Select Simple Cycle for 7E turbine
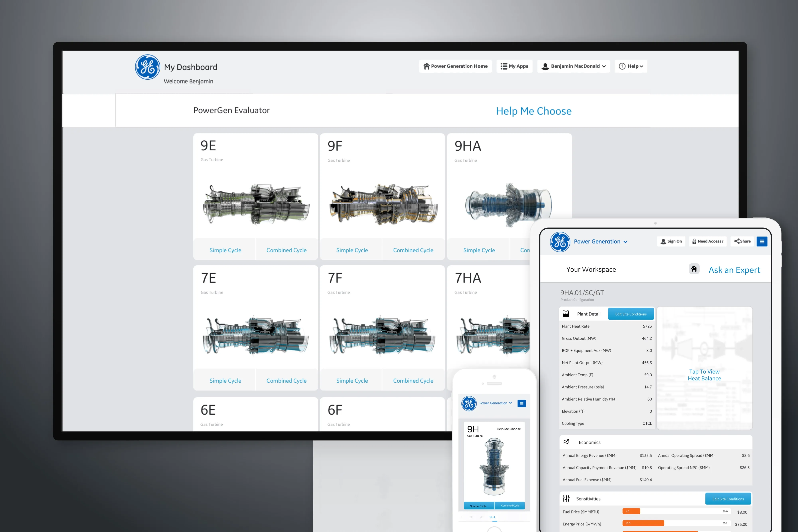 (225, 381)
